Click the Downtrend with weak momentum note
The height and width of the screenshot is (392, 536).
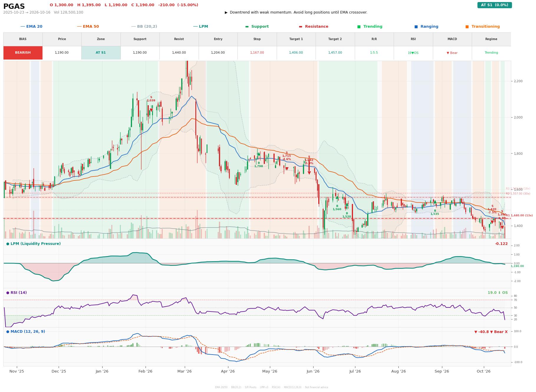tap(296, 12)
